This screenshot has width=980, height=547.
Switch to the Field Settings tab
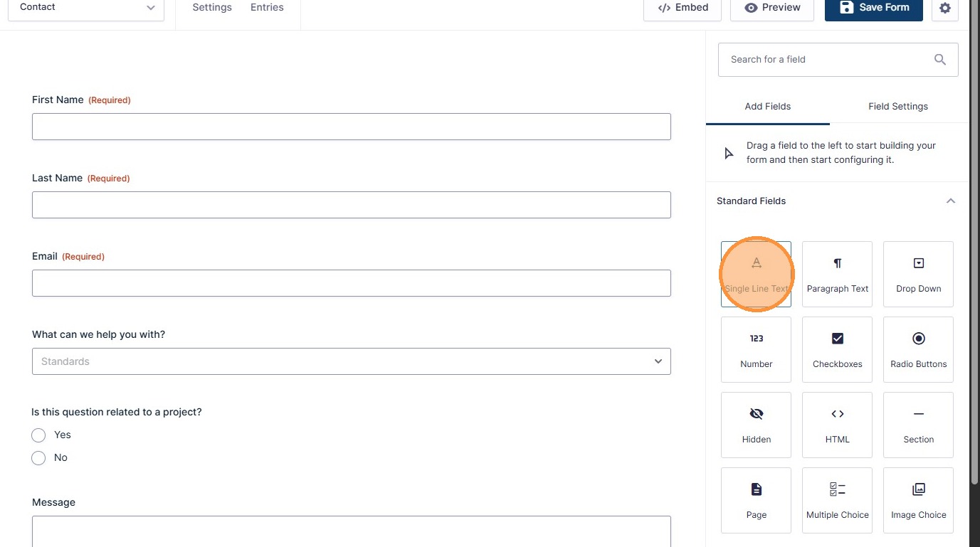coord(897,107)
